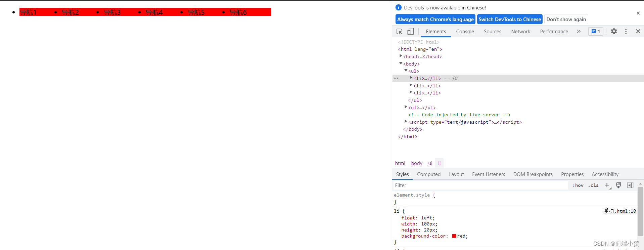644x250 pixels.
Task: Open the Event Listeners sub-tab
Action: 489,174
